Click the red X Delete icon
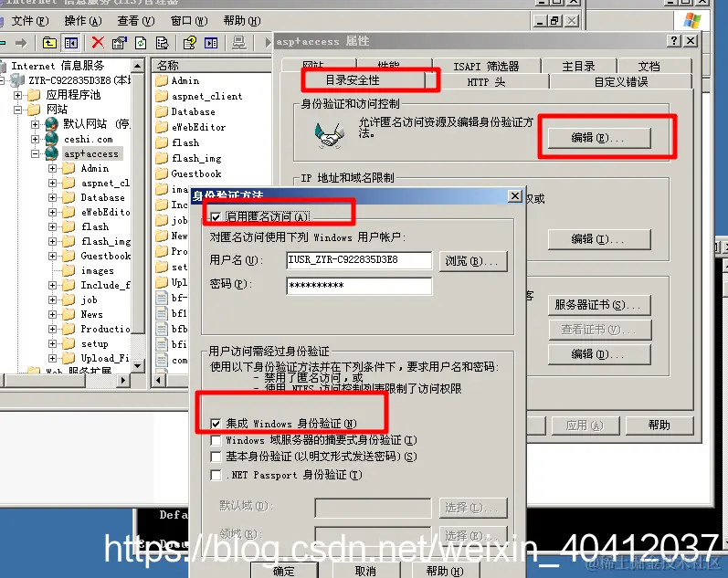The image size is (728, 578). [98, 43]
